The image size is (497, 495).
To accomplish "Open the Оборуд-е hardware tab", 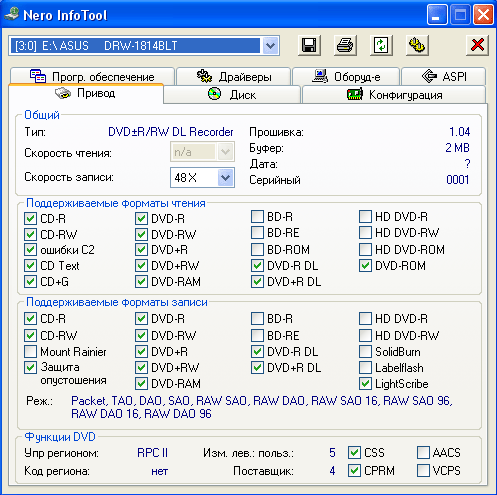I will click(x=346, y=77).
